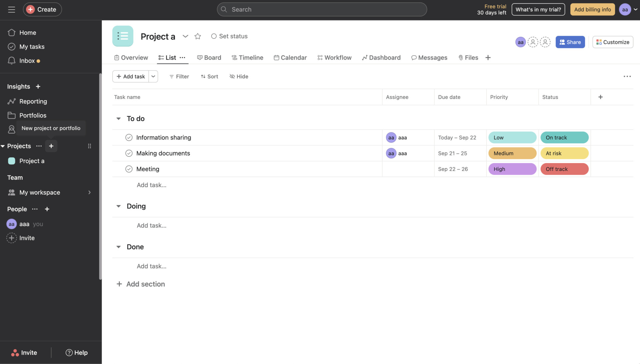Mark the Meeting task complete
Screen dimensions: 640x364
pyautogui.click(x=129, y=169)
